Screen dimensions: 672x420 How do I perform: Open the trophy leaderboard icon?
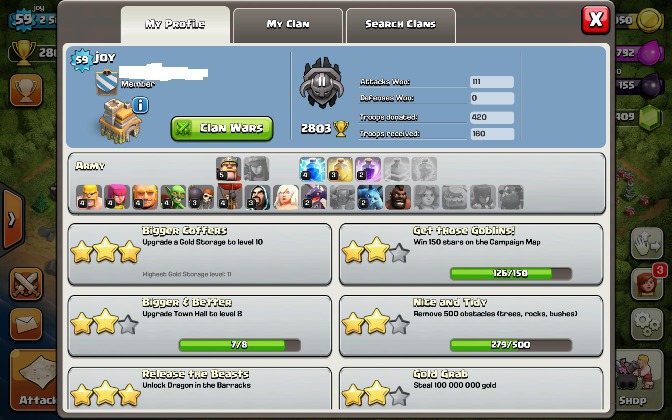[x=26, y=90]
